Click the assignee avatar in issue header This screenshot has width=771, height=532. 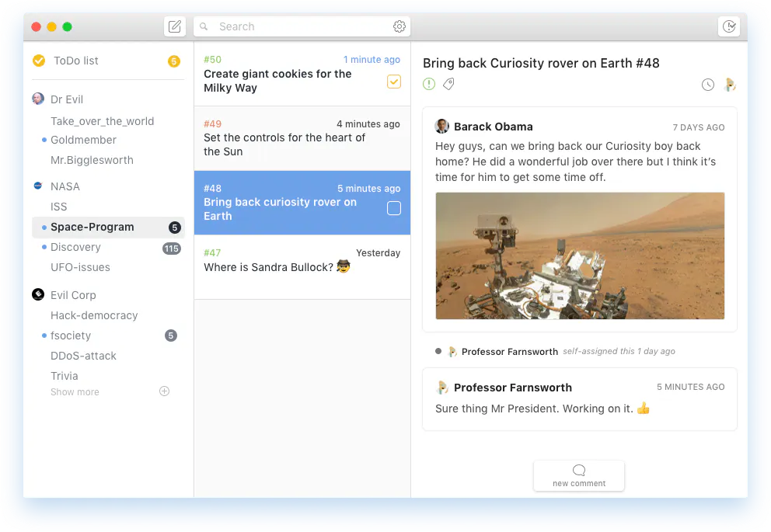730,85
